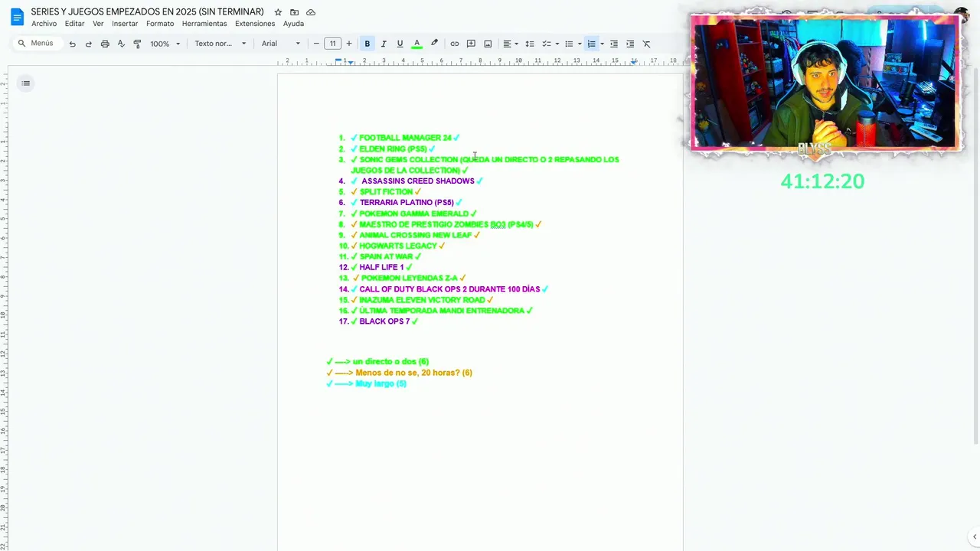
Task: Click FOOTBALL MANAGER 24 list item
Action: (405, 138)
